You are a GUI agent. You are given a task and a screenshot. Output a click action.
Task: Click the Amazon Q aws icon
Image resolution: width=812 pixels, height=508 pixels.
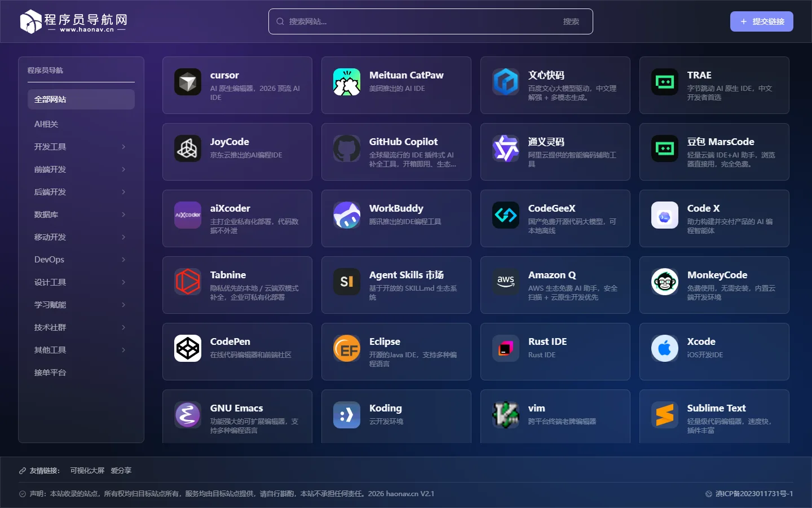click(x=506, y=282)
